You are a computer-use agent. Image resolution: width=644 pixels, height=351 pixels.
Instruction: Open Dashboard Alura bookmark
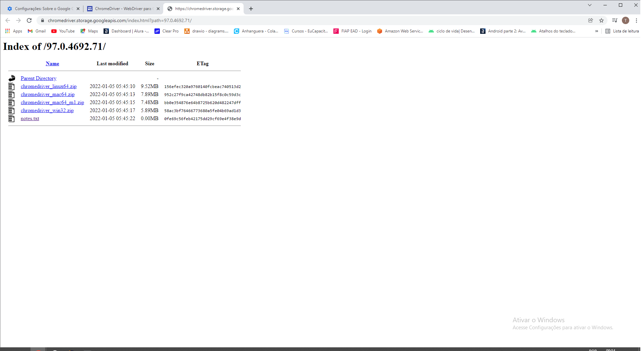pos(126,31)
